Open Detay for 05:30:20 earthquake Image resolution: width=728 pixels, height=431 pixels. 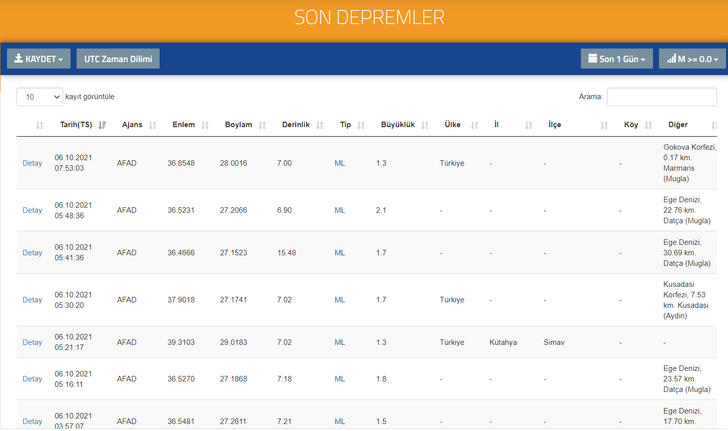tap(32, 300)
